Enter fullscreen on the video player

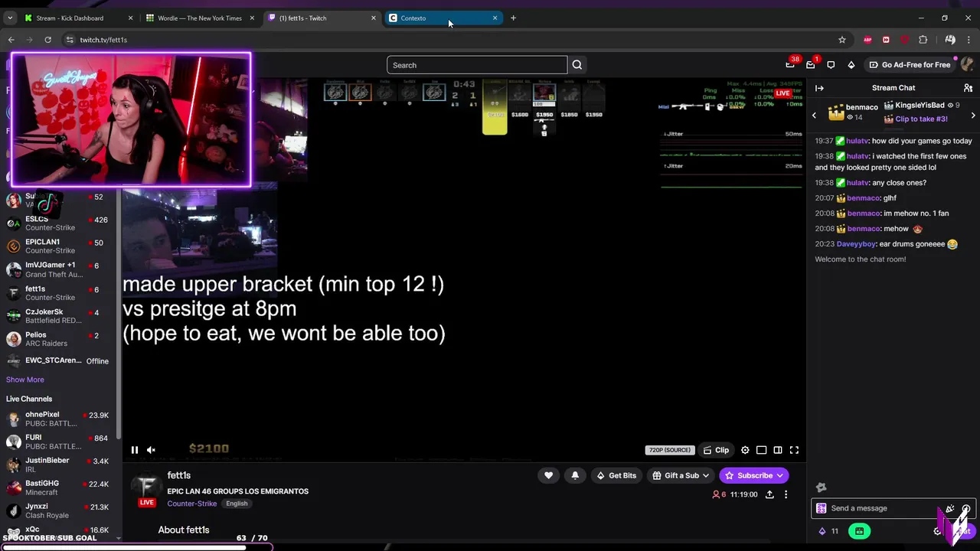coord(794,450)
